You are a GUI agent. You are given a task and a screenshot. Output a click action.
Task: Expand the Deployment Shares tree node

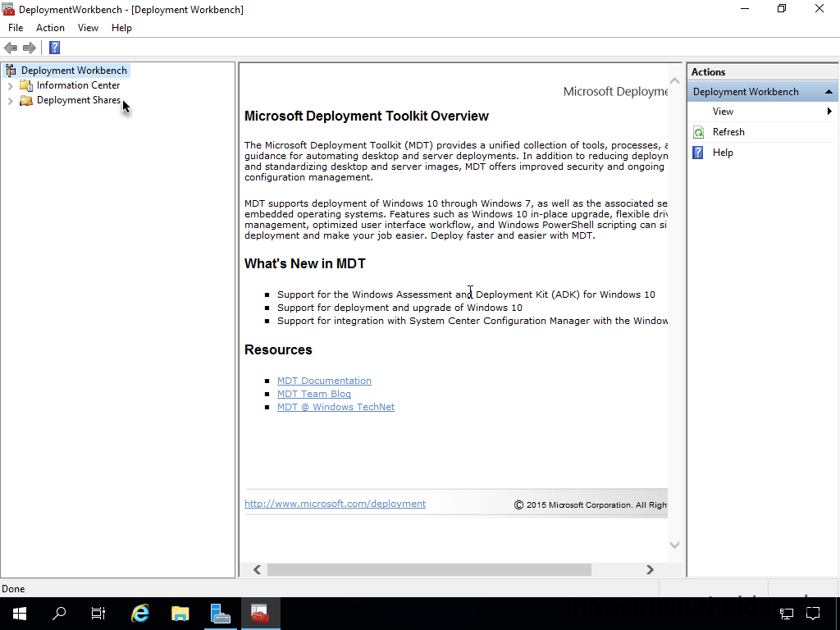click(10, 101)
